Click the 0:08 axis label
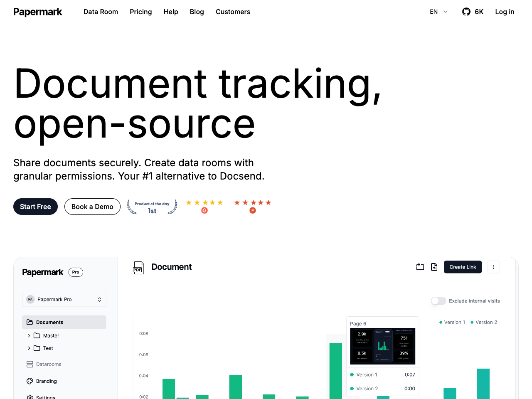The image size is (532, 399). [x=144, y=333]
